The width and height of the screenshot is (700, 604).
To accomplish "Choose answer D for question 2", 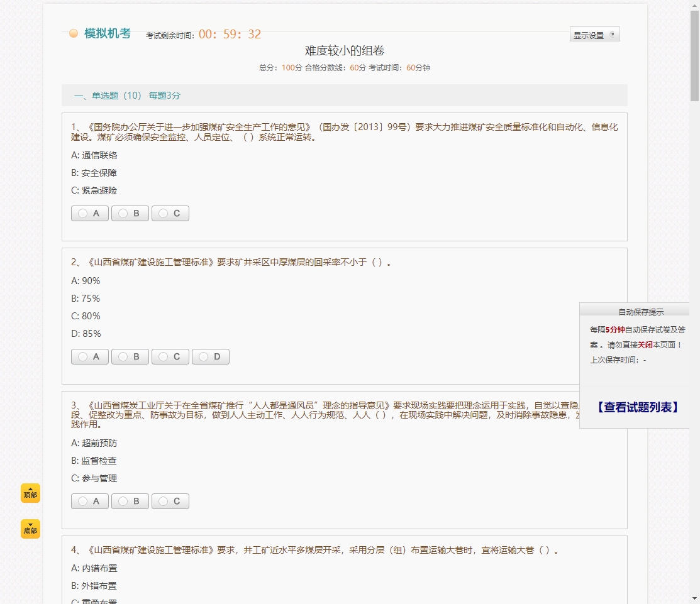I will point(211,356).
